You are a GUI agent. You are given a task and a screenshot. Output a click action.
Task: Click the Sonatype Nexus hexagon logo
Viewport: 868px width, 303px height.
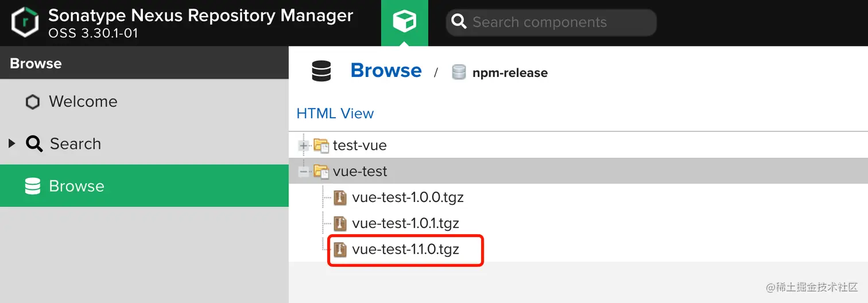tap(25, 22)
